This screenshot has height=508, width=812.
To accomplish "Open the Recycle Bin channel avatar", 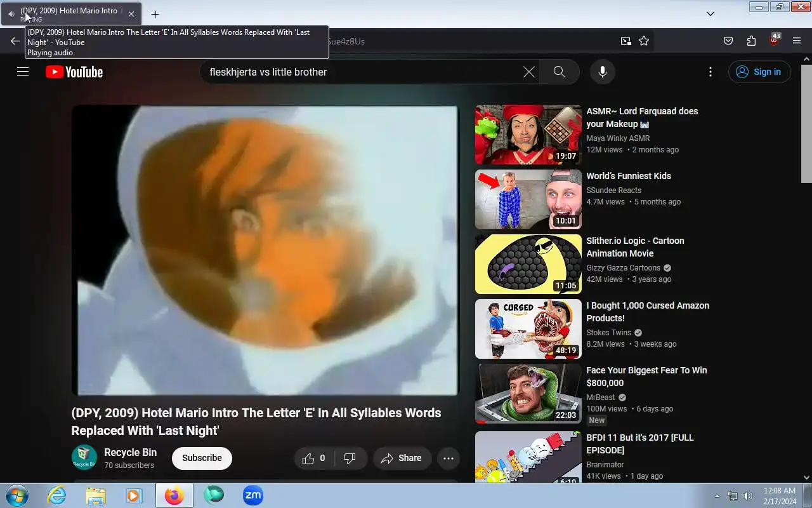I will [84, 458].
